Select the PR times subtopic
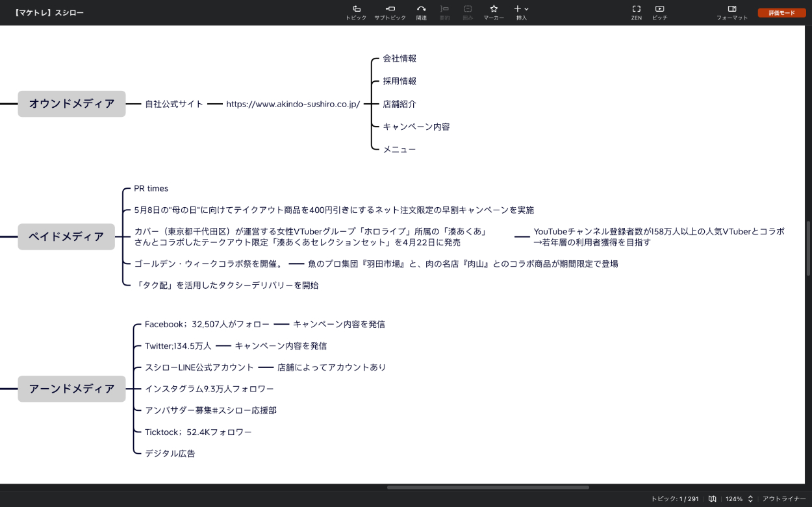812x507 pixels. coord(151,189)
